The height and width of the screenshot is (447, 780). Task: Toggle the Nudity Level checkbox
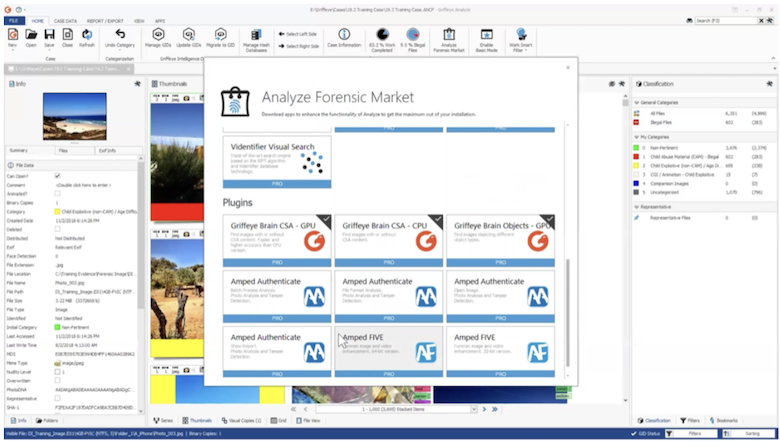[x=57, y=371]
